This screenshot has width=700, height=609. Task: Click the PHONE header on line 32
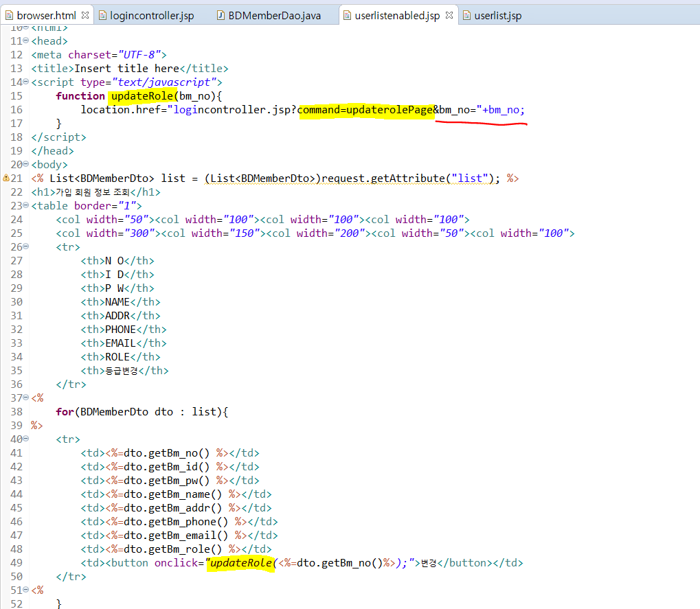(120, 330)
